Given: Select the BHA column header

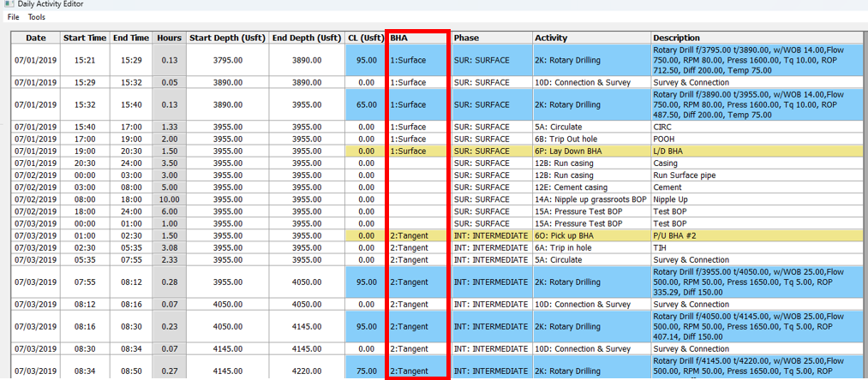Looking at the screenshot, I should tap(418, 38).
